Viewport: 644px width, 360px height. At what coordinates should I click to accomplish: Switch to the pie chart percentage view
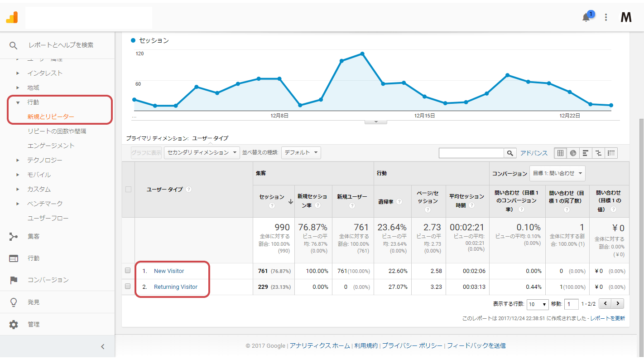point(573,153)
